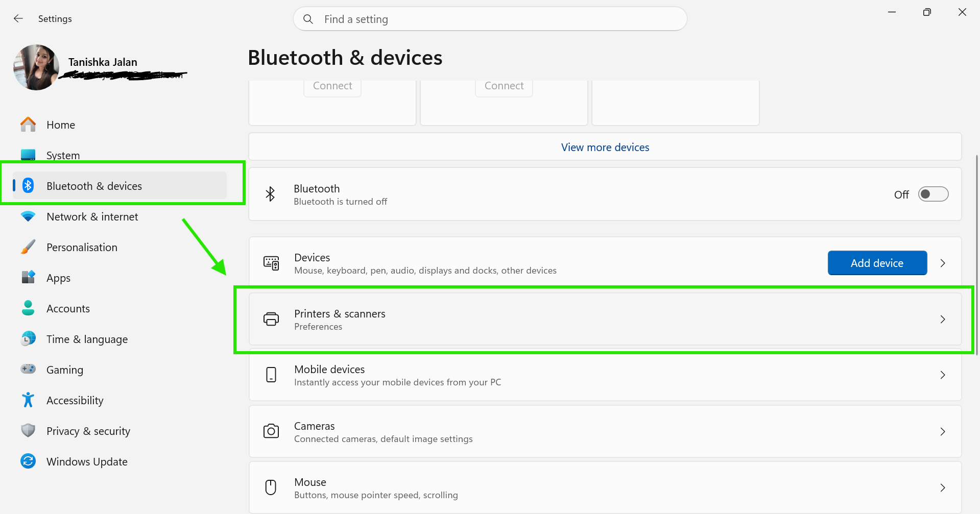Click the Accounts person icon

[28, 308]
